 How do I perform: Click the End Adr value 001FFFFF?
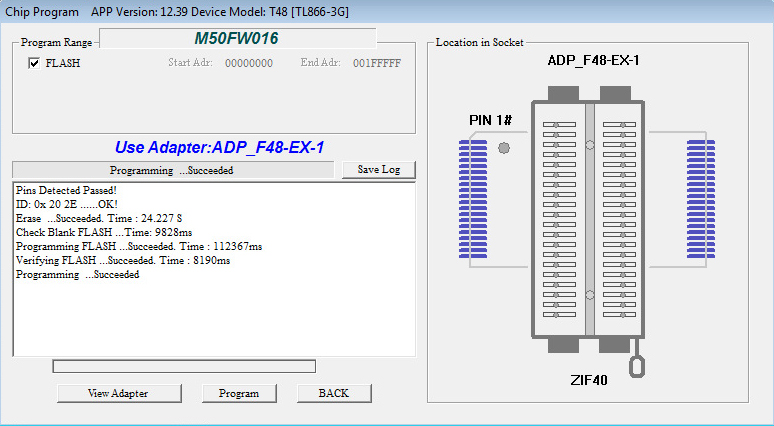[376, 63]
